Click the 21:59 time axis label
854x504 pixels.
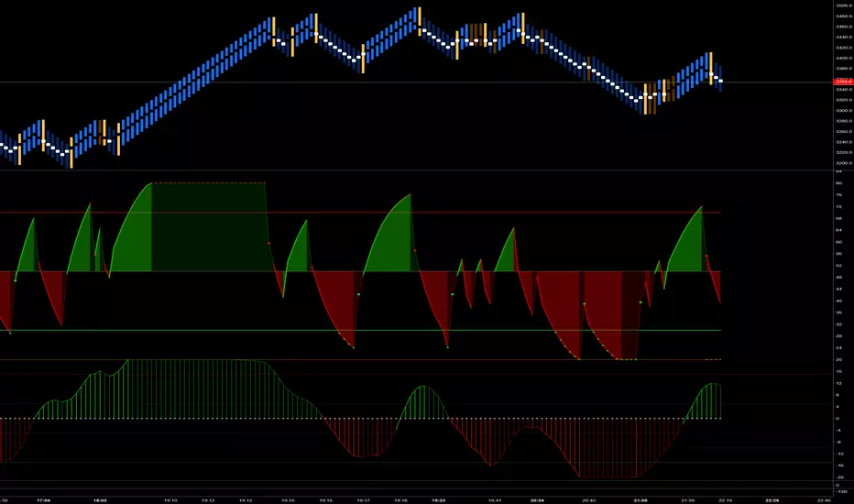pyautogui.click(x=688, y=499)
